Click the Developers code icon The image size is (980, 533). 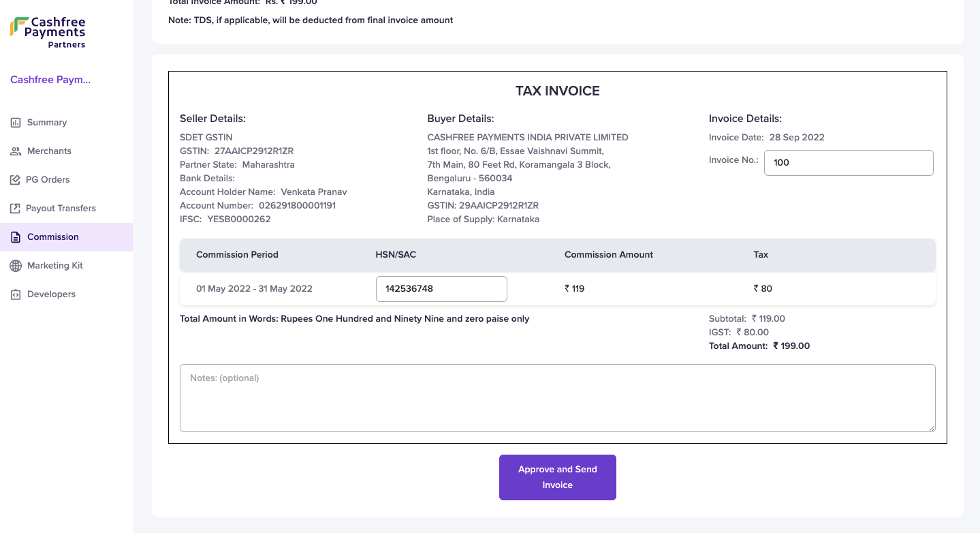click(x=16, y=294)
